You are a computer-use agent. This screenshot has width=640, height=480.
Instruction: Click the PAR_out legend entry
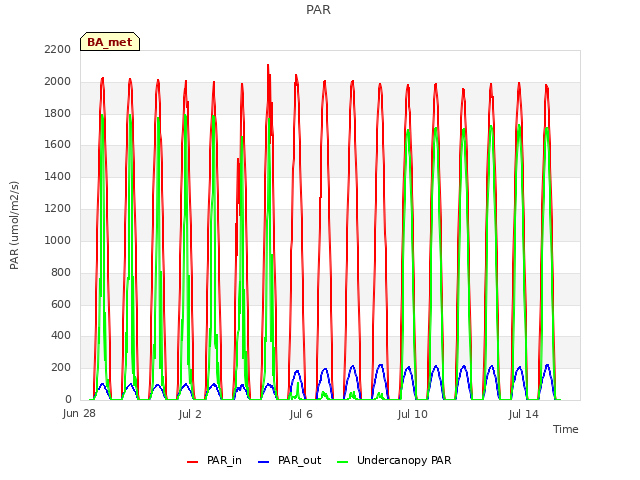click(289, 460)
